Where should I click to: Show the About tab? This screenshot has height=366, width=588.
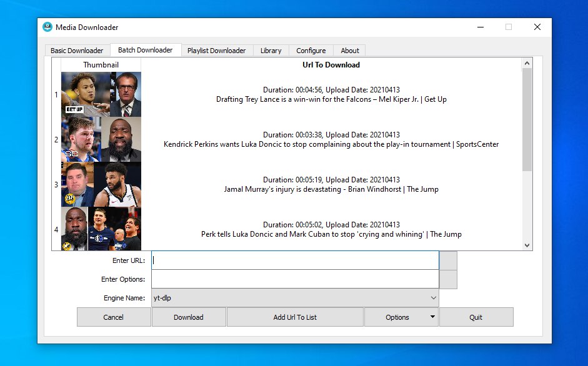350,50
